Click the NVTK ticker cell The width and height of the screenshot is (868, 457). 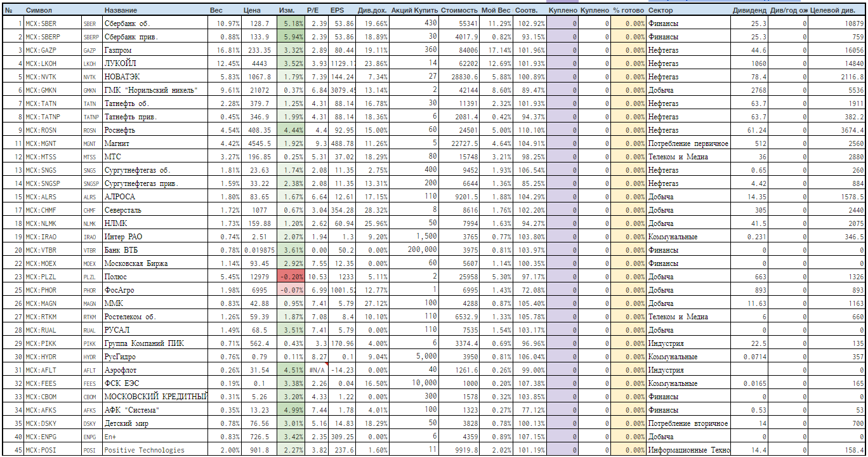(x=92, y=77)
